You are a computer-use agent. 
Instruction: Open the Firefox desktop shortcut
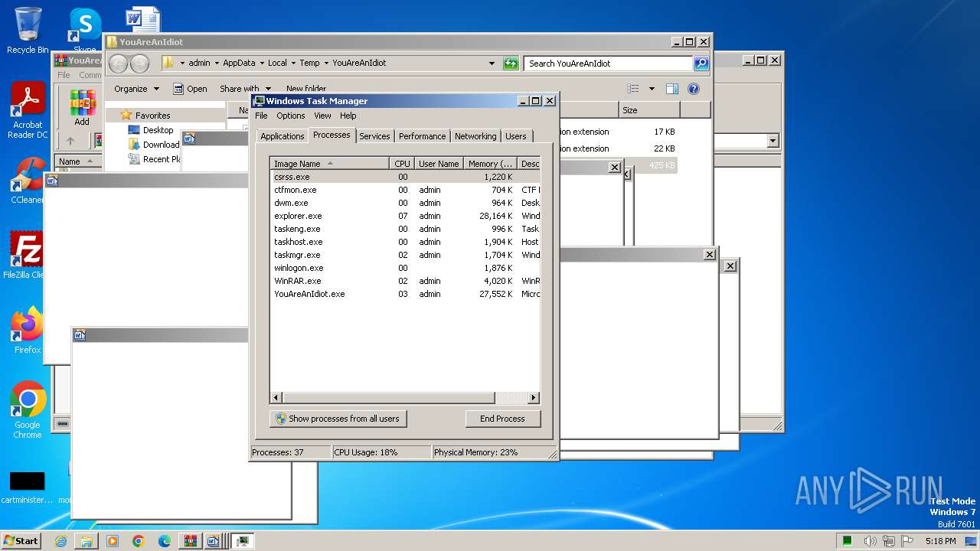click(28, 331)
